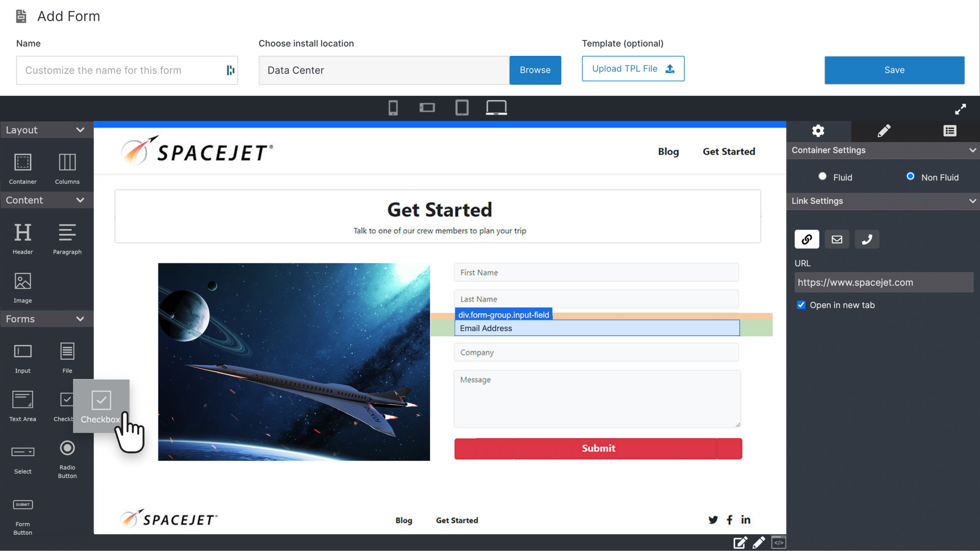Select the Radio Button form element
The image size is (980, 551).
coord(67,459)
